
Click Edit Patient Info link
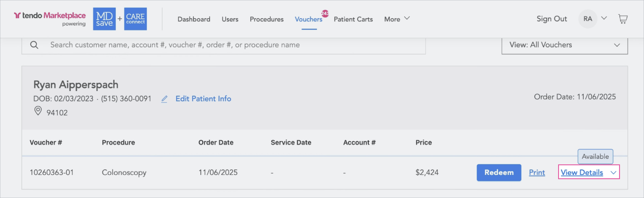click(203, 99)
